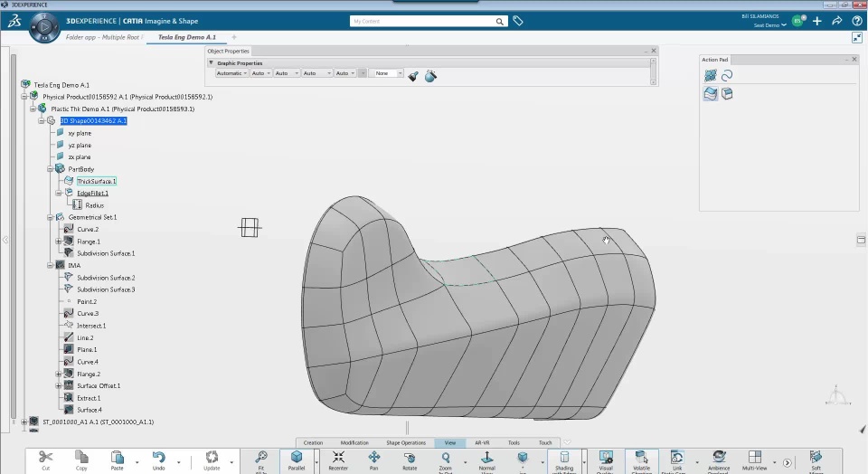Toggle Volatile Ghosting
Screen dimensions: 868x474
[x=642, y=460]
